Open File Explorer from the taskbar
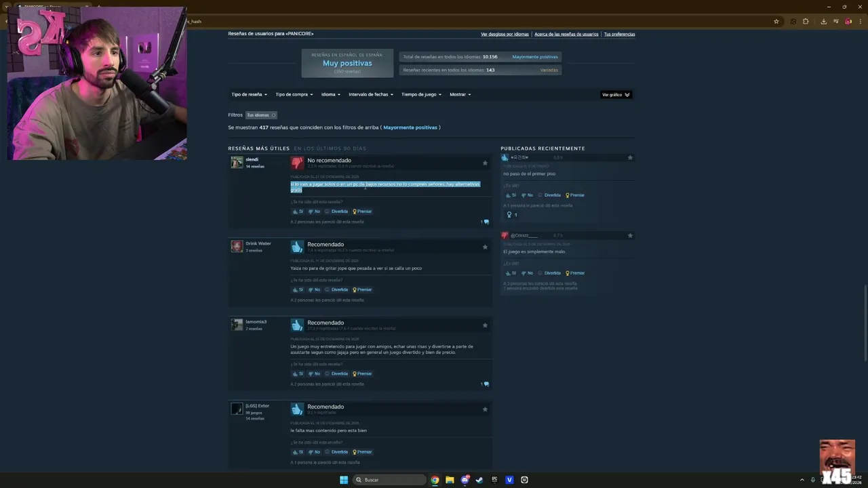The width and height of the screenshot is (868, 488). (x=450, y=480)
